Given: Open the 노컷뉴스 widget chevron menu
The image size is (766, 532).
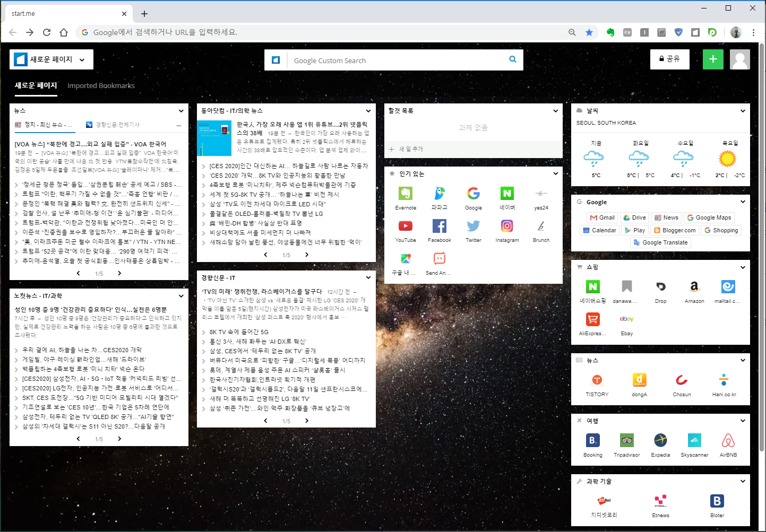Looking at the screenshot, I should click(181, 296).
